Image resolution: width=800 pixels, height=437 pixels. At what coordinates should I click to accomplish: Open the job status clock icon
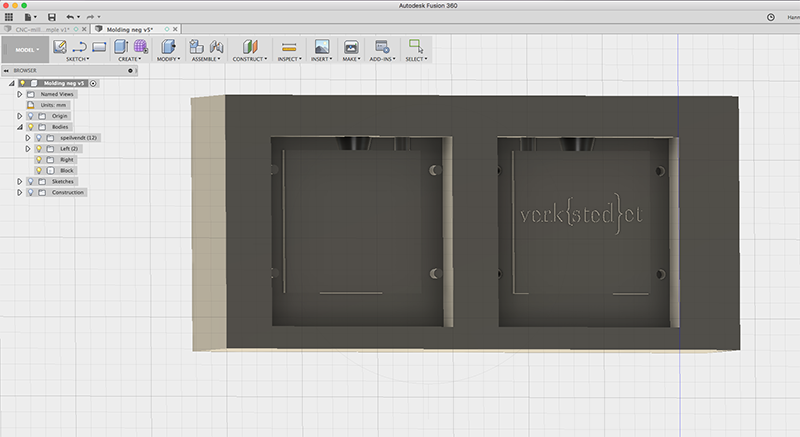tap(771, 17)
